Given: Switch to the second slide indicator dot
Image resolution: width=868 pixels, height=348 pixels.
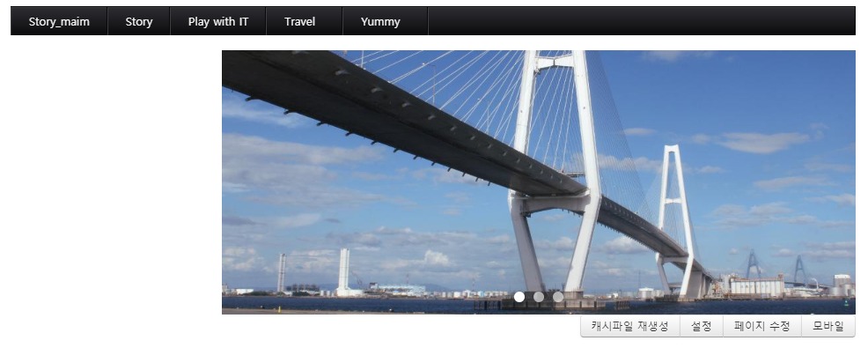Looking at the screenshot, I should tap(539, 297).
